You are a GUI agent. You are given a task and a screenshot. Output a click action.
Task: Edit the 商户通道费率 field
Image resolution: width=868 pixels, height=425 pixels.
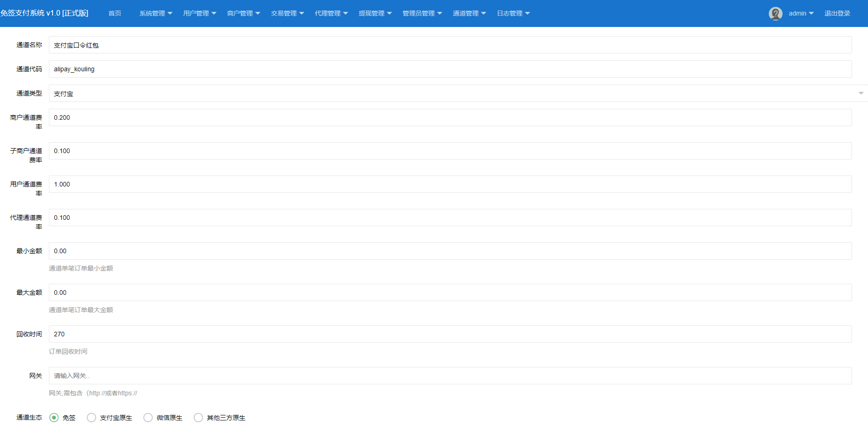coord(450,117)
